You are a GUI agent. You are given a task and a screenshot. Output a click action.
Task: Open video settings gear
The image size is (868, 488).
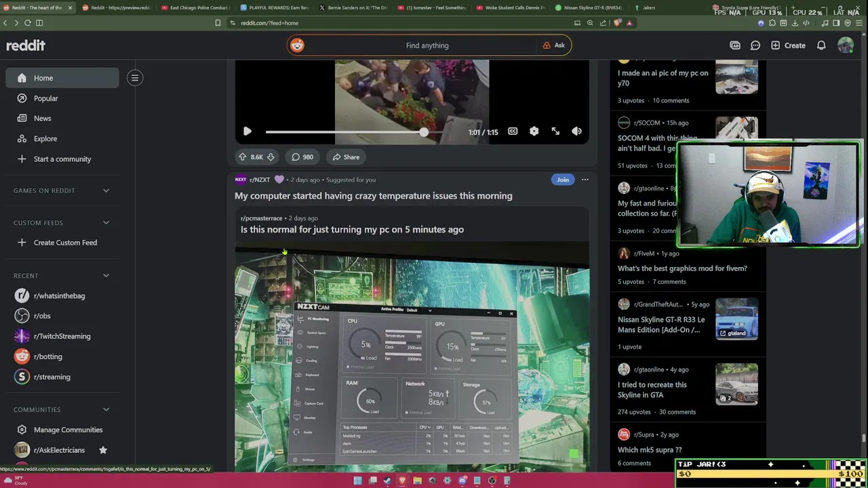[x=534, y=131]
